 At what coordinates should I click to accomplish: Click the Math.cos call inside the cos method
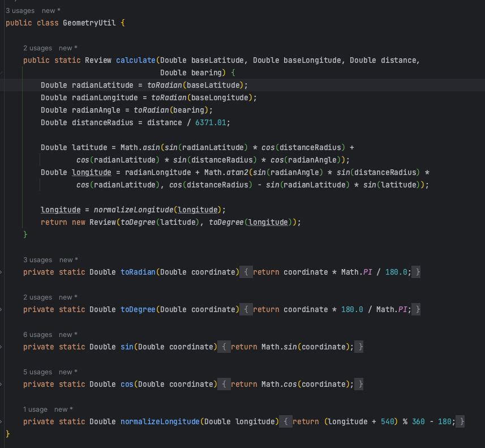[279, 384]
